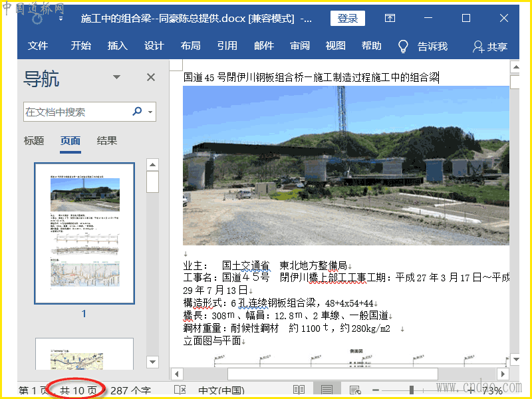Click the document title line 国道45号
Viewport: 532px width, 399px height.
311,78
